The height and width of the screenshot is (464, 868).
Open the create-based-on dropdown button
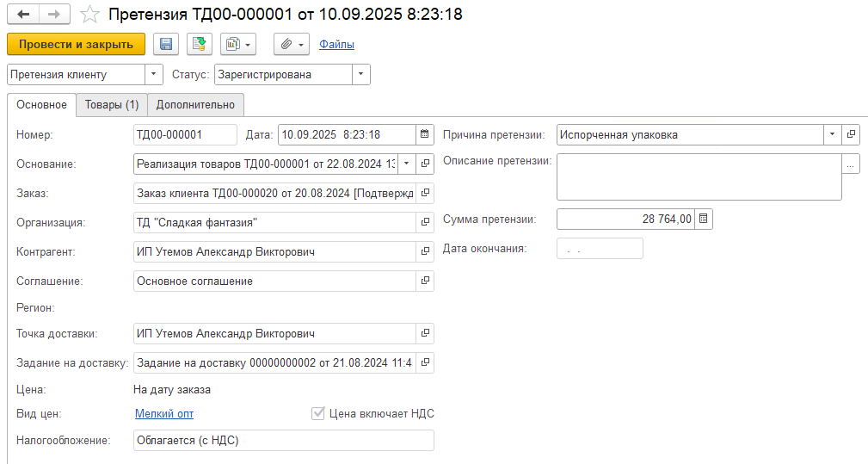[x=238, y=44]
